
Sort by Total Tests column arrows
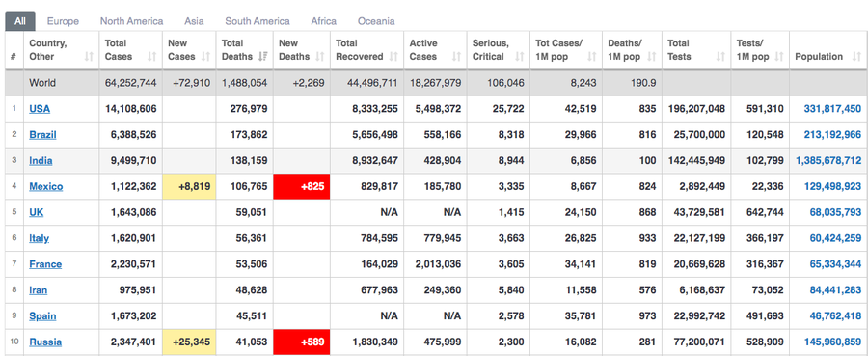720,57
